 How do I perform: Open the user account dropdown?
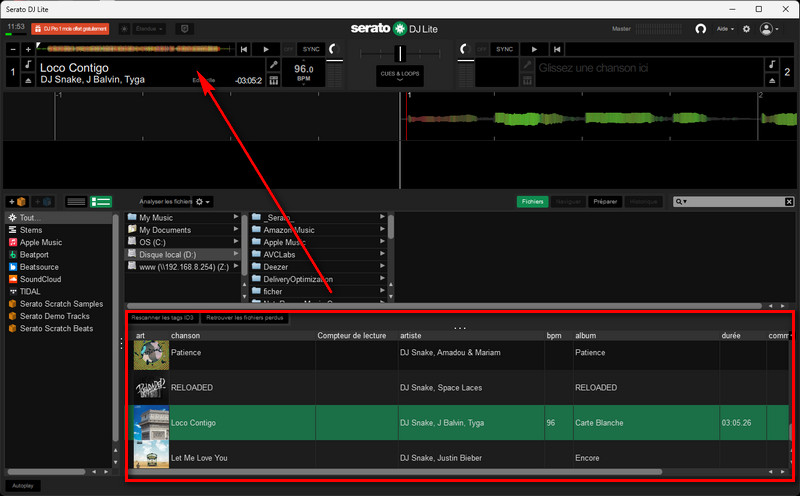[769, 29]
